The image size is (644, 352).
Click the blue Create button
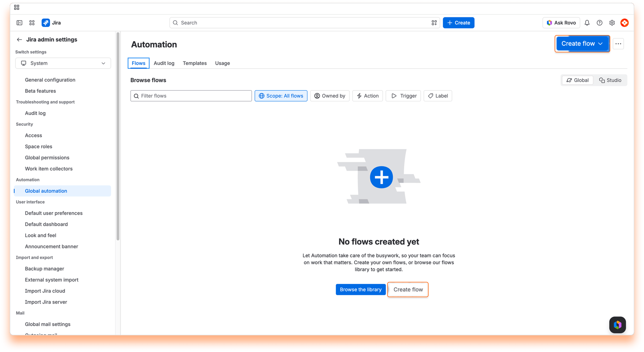[x=458, y=23]
